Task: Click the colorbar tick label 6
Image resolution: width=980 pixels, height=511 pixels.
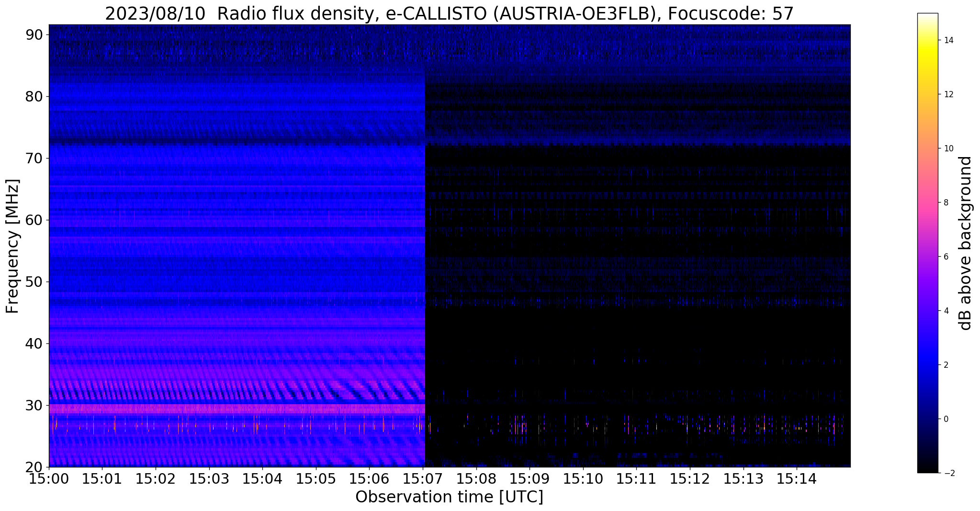Action: click(946, 257)
